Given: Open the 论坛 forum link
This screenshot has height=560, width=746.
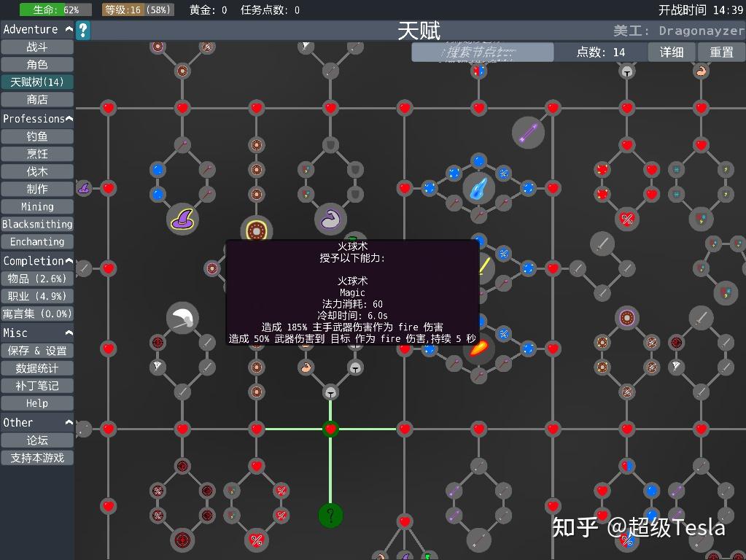Looking at the screenshot, I should pos(37,440).
